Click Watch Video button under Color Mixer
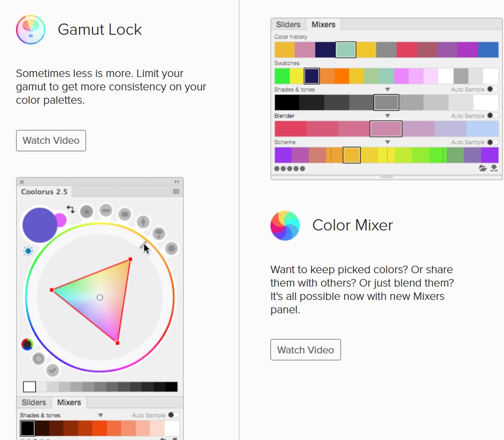 coord(306,350)
